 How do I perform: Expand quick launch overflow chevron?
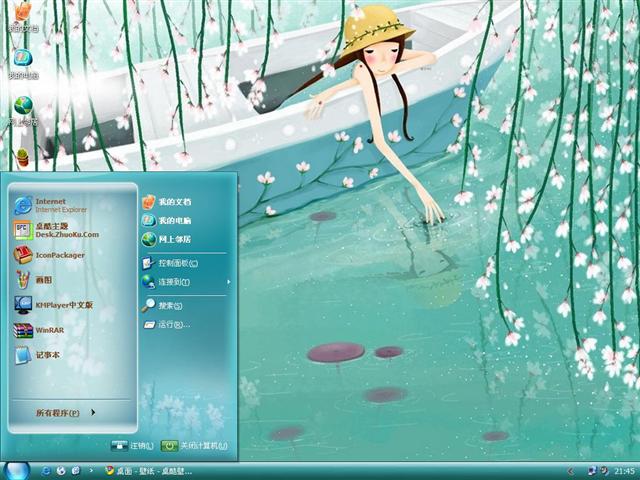[91, 471]
